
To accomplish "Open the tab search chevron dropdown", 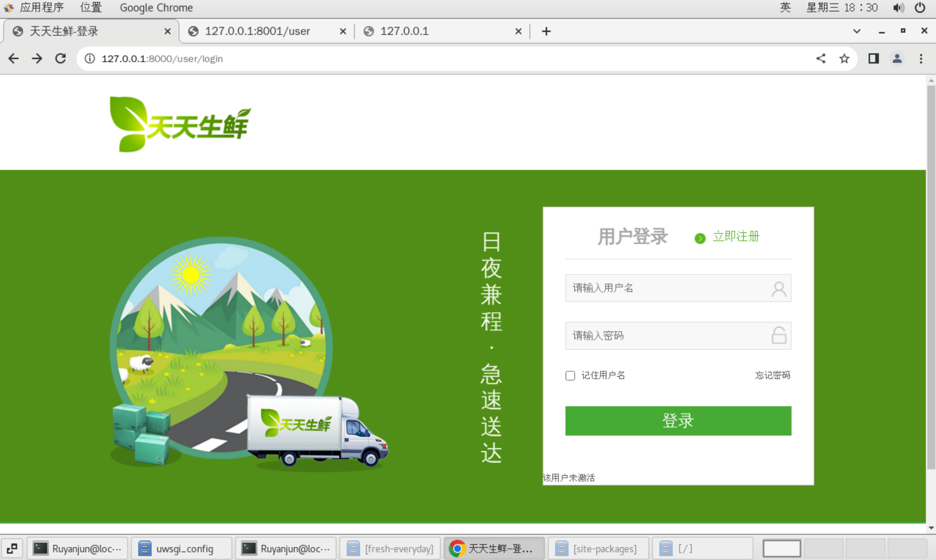I will 856,31.
